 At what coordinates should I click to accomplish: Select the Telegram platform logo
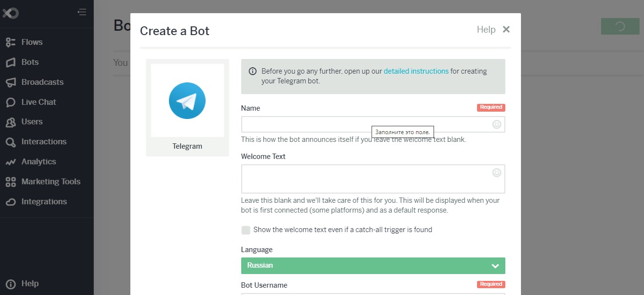187,100
